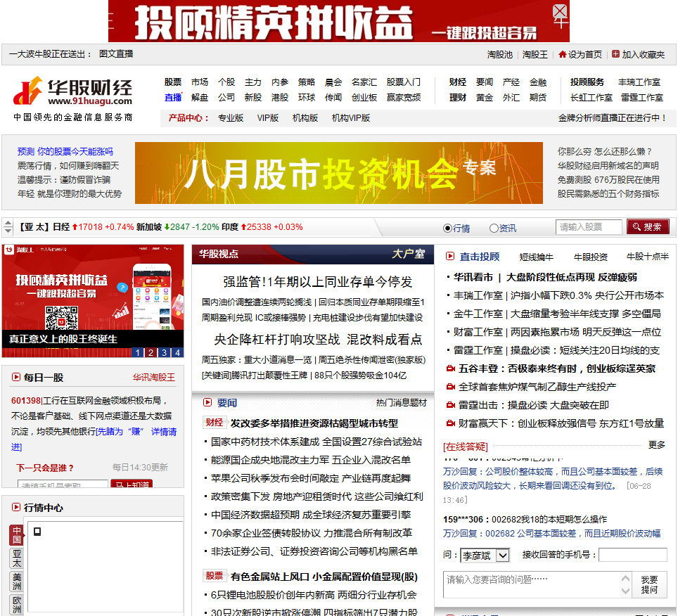Open the 李彦斌 advisor dropdown

point(485,555)
